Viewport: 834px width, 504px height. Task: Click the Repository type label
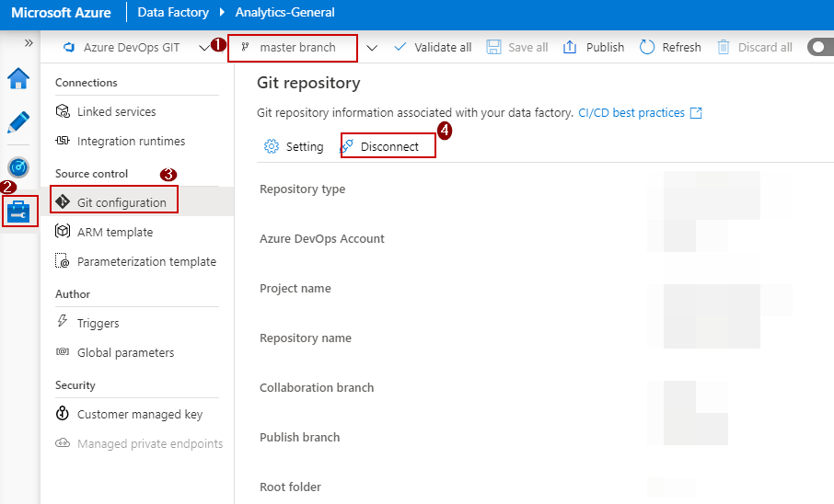(302, 189)
